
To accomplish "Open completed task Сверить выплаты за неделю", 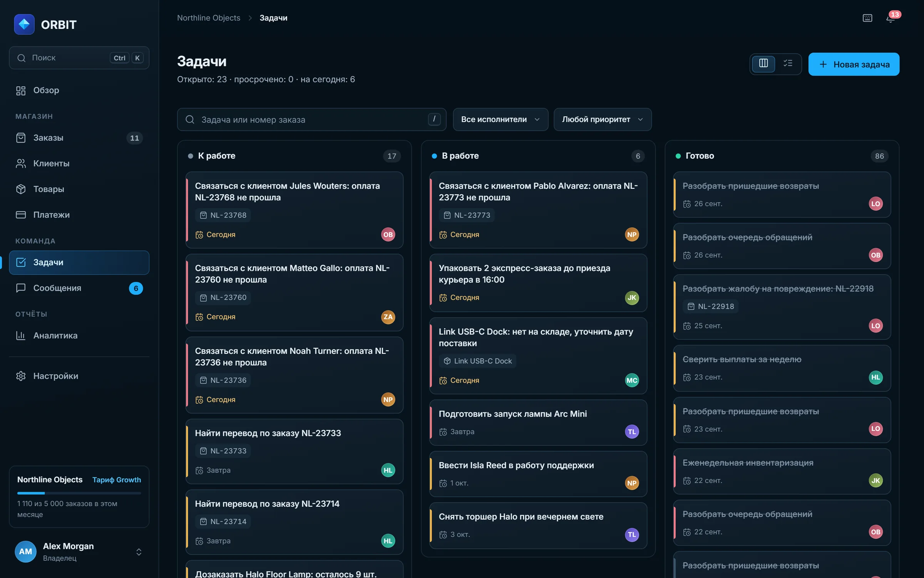I will point(782,368).
